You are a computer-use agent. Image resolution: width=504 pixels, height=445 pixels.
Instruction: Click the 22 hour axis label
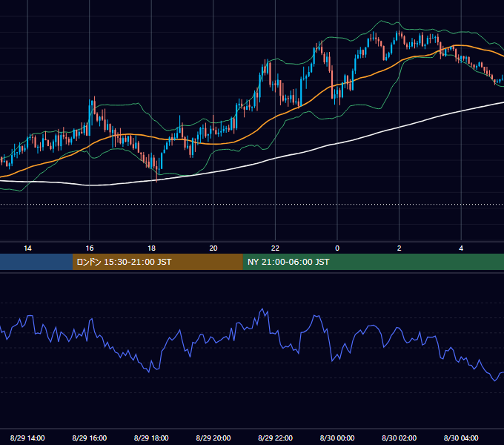(x=275, y=248)
